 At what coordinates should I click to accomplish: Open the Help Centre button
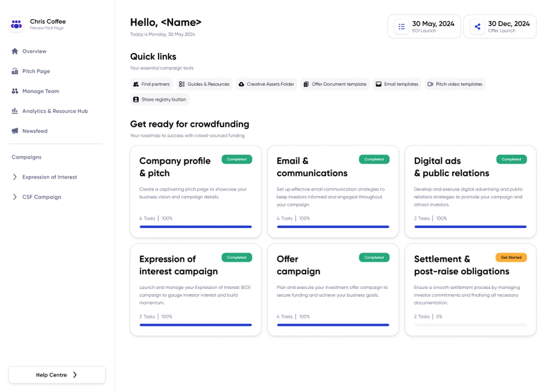pos(57,375)
